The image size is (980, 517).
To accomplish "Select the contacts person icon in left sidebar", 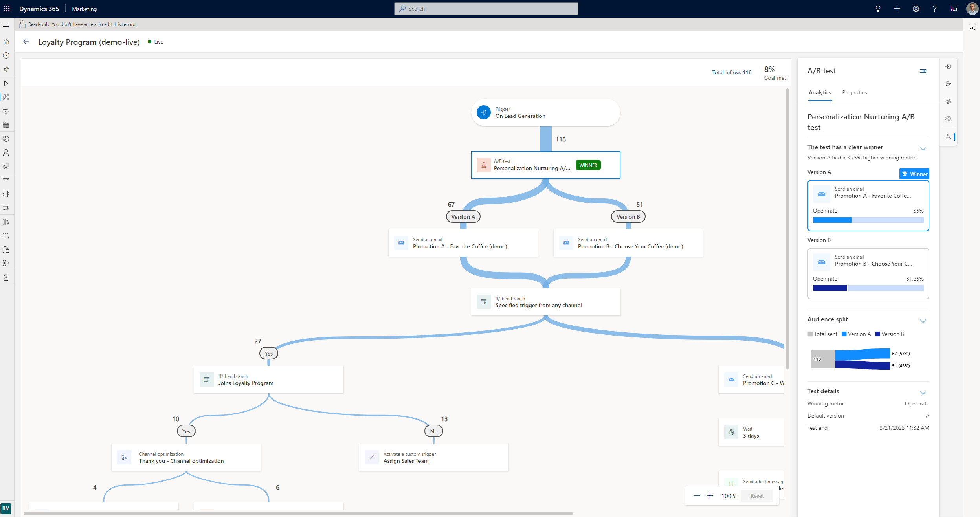I will tap(6, 152).
